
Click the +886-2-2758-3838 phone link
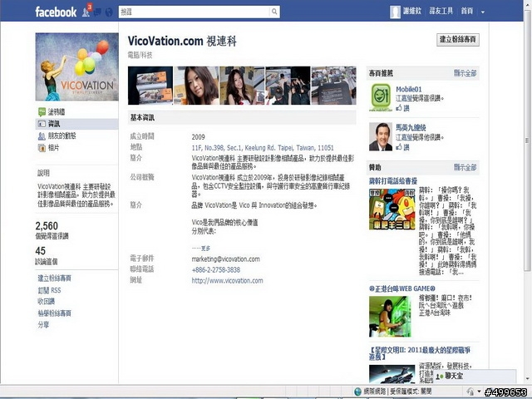pos(216,269)
